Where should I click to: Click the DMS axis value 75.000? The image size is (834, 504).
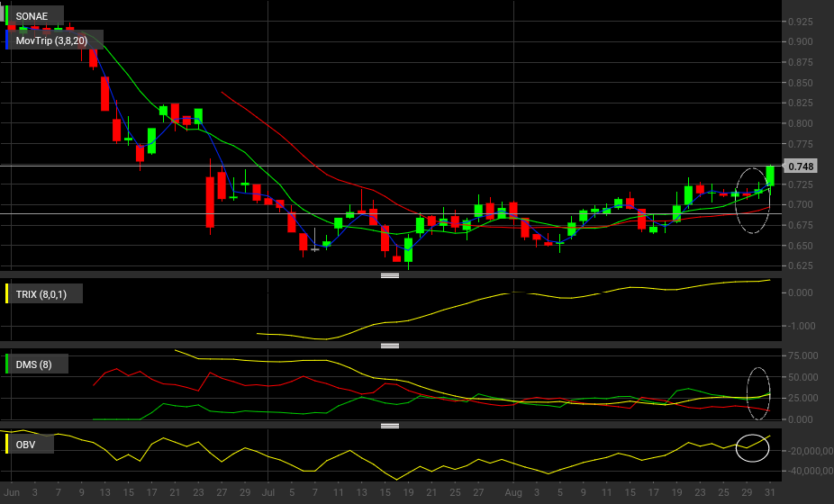point(803,355)
